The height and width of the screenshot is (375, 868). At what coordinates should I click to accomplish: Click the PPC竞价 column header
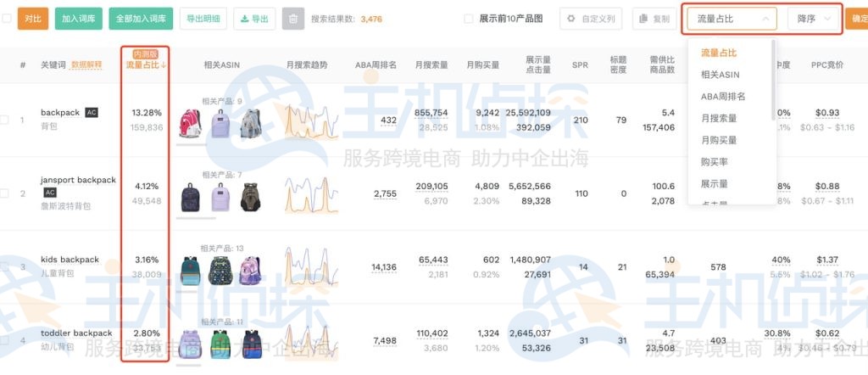[827, 64]
